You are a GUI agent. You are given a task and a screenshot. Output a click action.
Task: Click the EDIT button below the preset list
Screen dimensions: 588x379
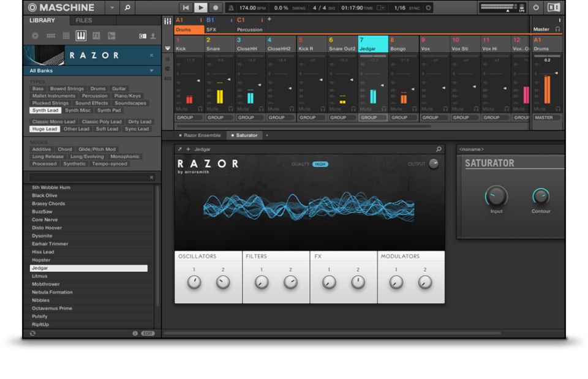tap(148, 333)
